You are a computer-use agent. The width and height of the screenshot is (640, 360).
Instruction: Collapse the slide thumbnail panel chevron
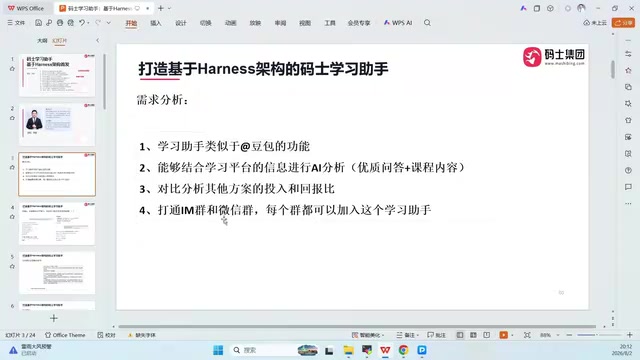click(97, 40)
